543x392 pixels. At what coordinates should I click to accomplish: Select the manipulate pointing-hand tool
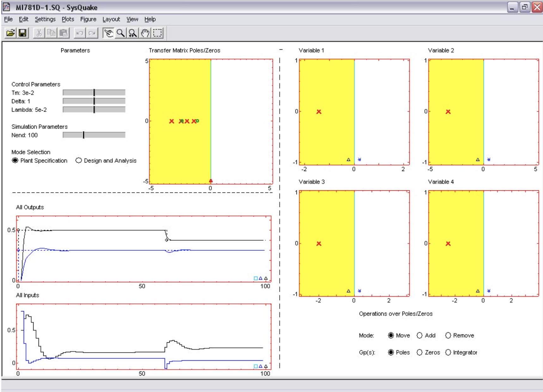tap(108, 33)
